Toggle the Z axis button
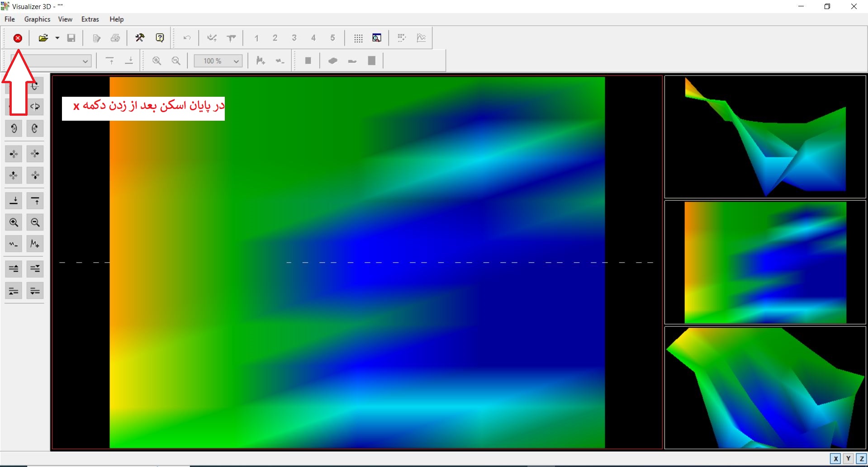868x467 pixels. (861, 458)
